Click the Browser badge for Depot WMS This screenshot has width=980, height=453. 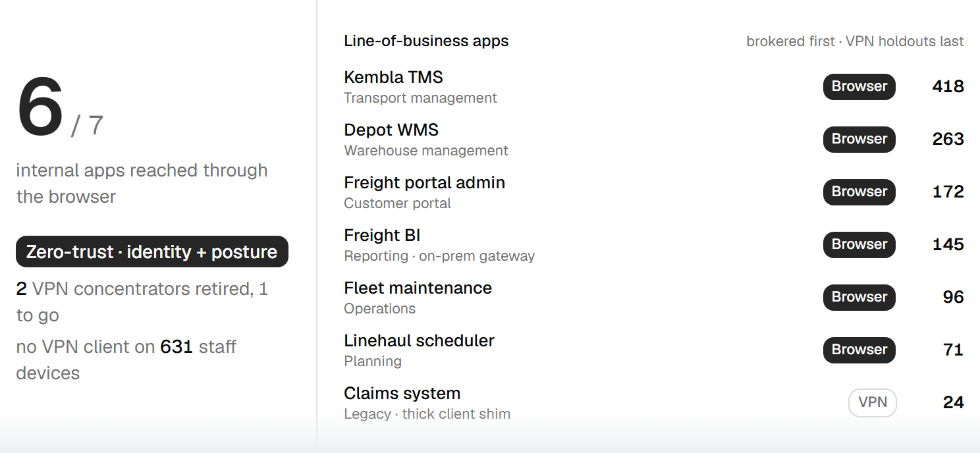[x=859, y=139]
